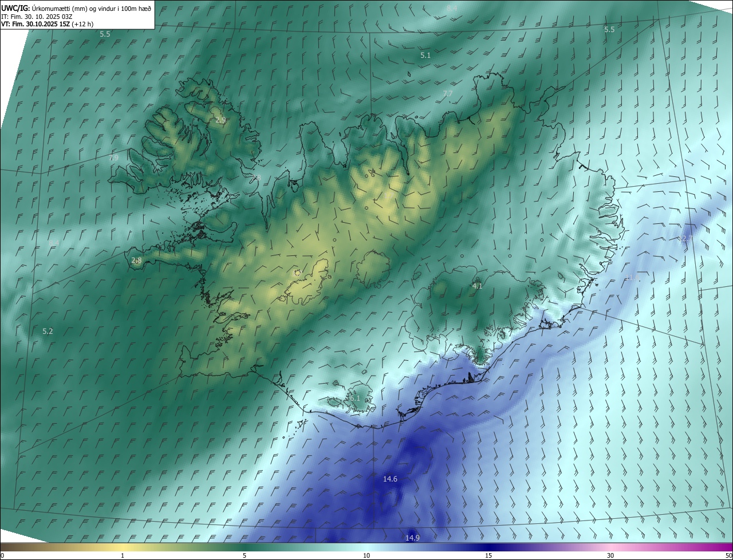Click the 7.7 value label off the north coast

(447, 93)
